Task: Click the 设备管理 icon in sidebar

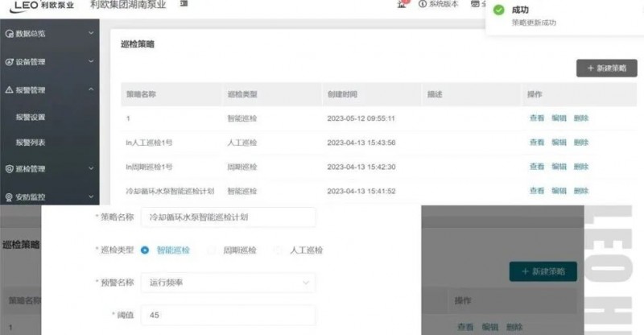Action: pos(9,61)
